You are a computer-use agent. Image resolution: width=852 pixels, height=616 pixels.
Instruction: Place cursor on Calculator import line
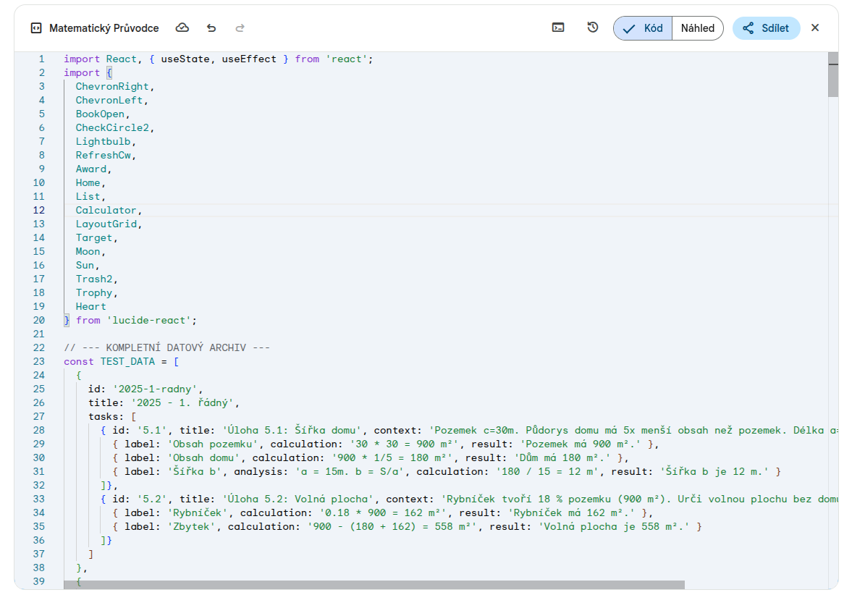(106, 210)
